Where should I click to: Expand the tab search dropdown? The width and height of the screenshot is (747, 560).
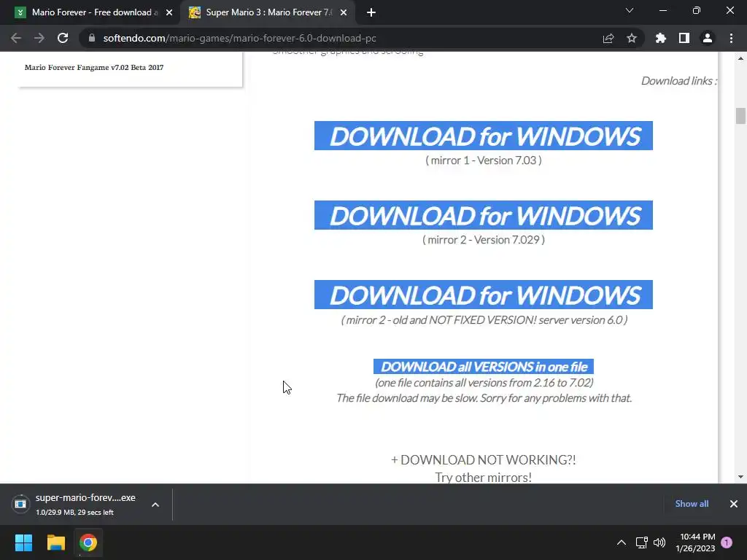pos(630,10)
